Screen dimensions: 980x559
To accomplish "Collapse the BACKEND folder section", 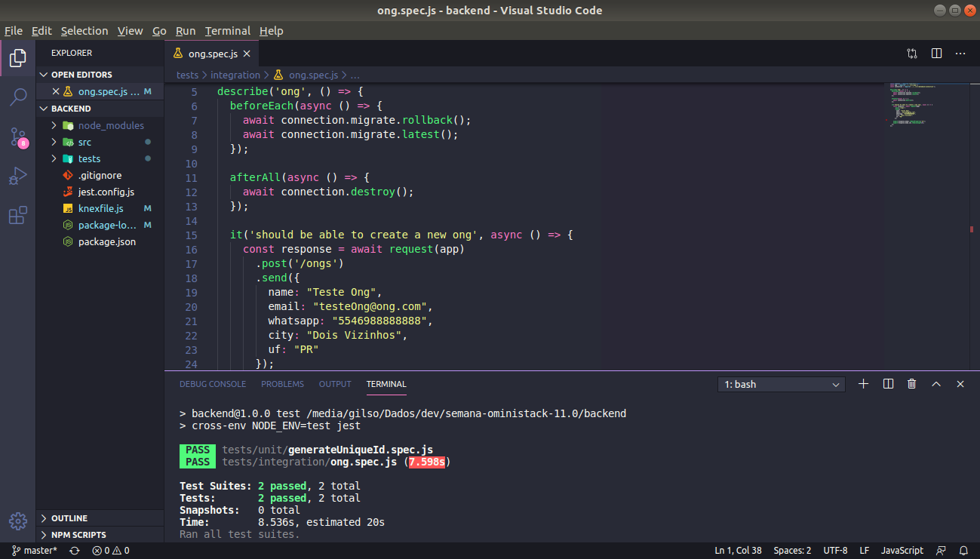I will click(x=100, y=109).
